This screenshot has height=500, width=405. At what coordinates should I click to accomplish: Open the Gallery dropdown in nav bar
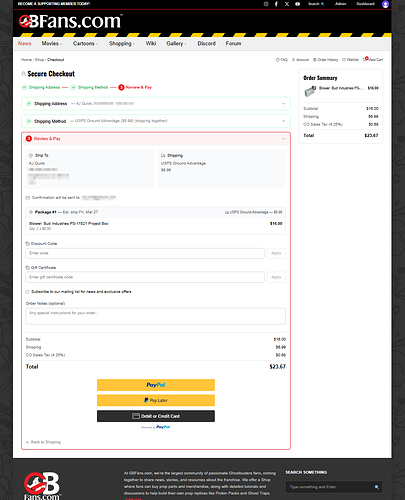[176, 43]
